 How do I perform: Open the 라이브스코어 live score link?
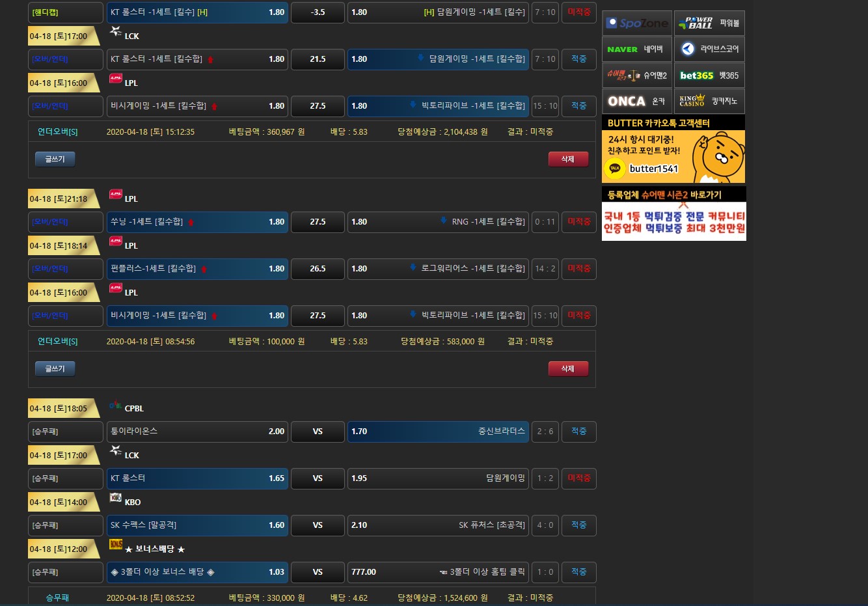pyautogui.click(x=709, y=49)
